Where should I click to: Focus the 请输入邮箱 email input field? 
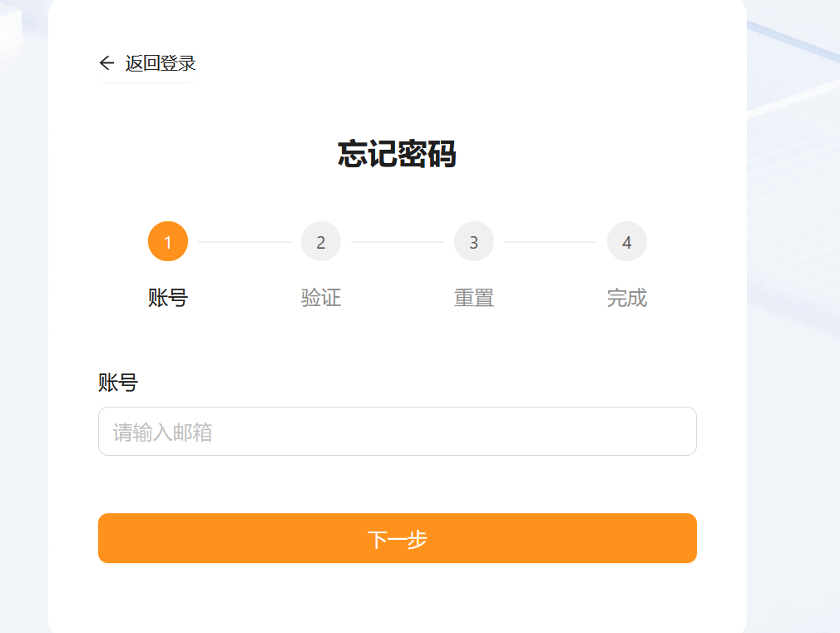coord(397,432)
